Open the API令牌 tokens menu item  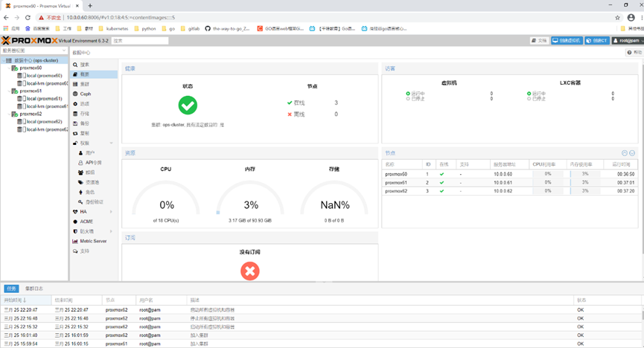(94, 163)
